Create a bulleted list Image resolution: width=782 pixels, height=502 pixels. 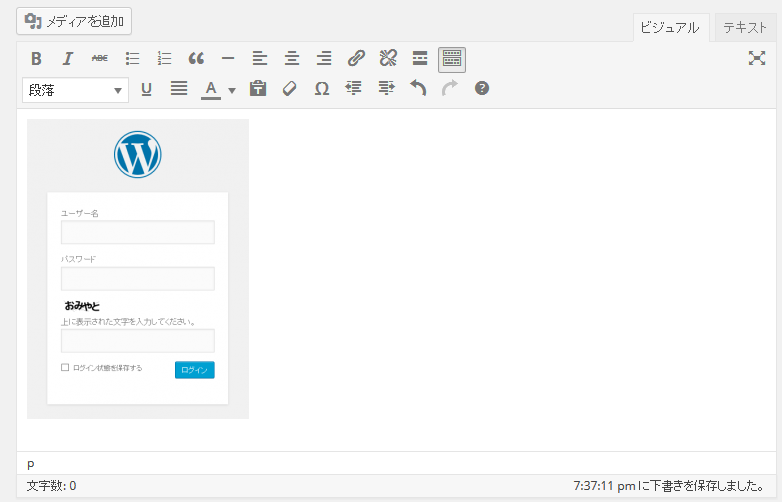point(132,58)
